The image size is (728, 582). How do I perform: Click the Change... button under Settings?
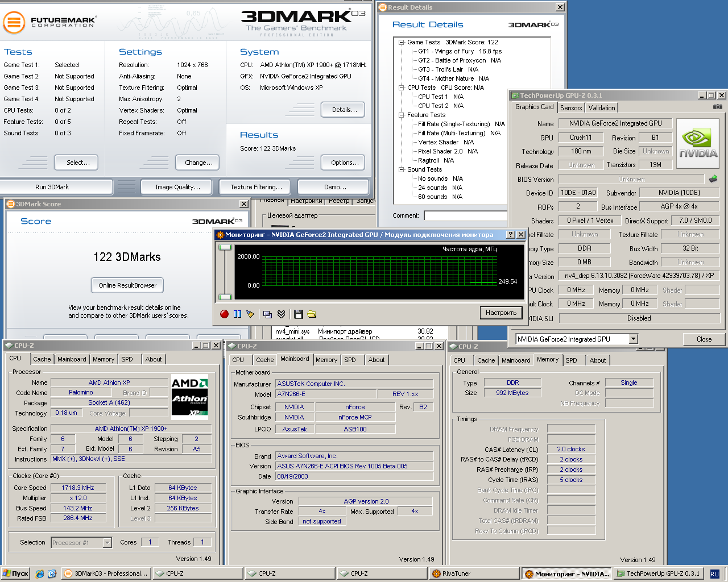[x=198, y=163]
